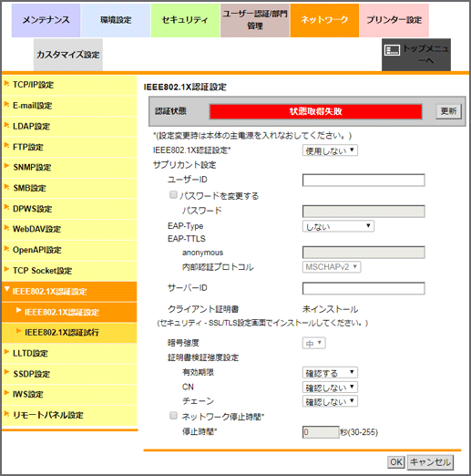Click the arrow icon beside WebDAV設定
The height and width of the screenshot is (476, 471).
(6, 228)
